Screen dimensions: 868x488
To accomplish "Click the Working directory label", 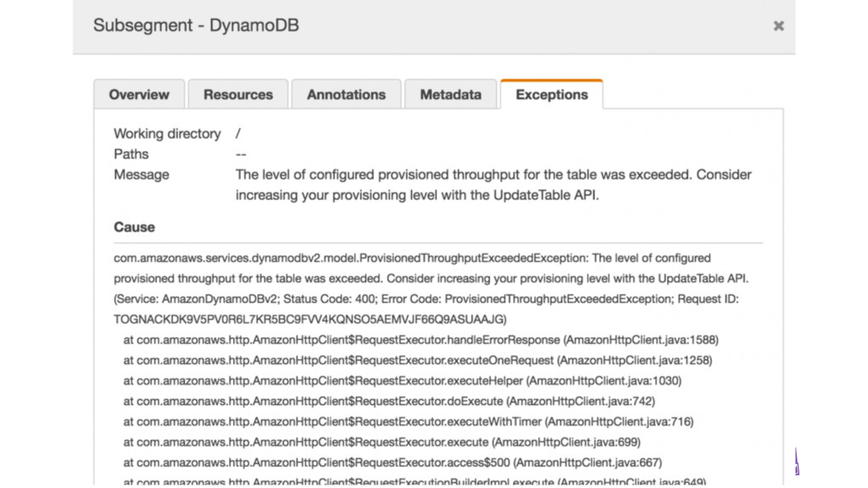I will (x=167, y=134).
